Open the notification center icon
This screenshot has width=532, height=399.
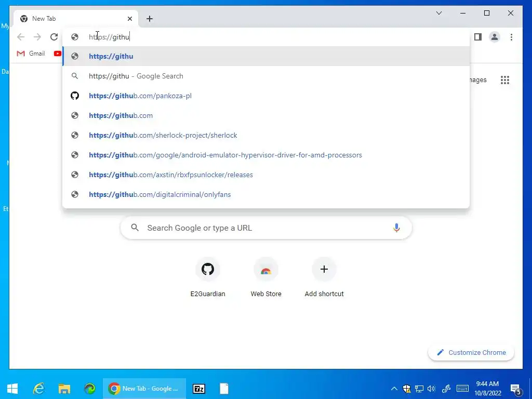click(516, 389)
